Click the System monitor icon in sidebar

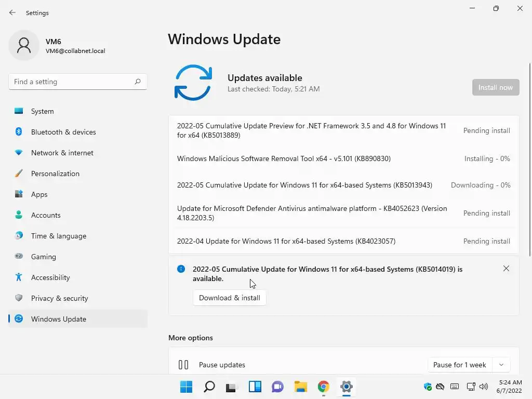(19, 111)
